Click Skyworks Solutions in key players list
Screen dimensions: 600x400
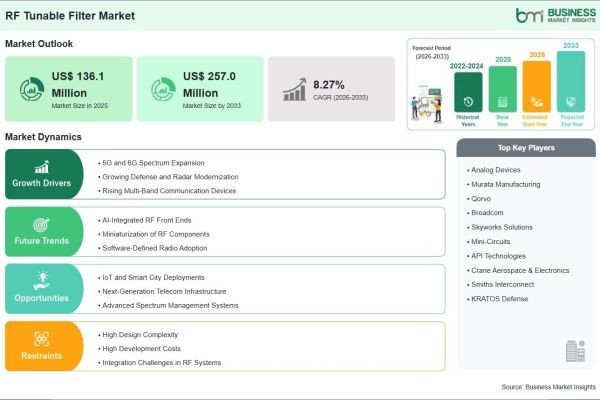pos(500,227)
